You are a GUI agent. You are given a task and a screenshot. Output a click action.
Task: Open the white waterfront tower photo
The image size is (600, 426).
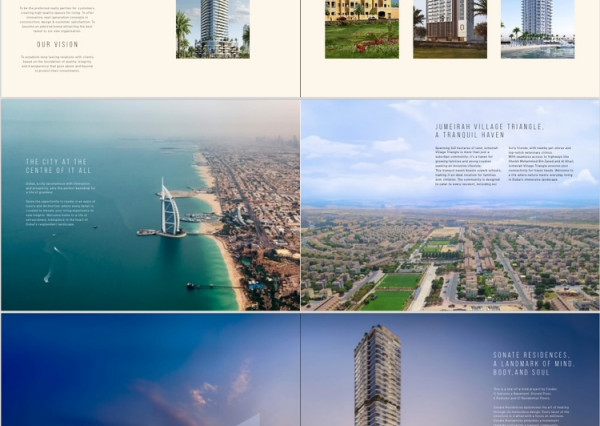tap(538, 29)
